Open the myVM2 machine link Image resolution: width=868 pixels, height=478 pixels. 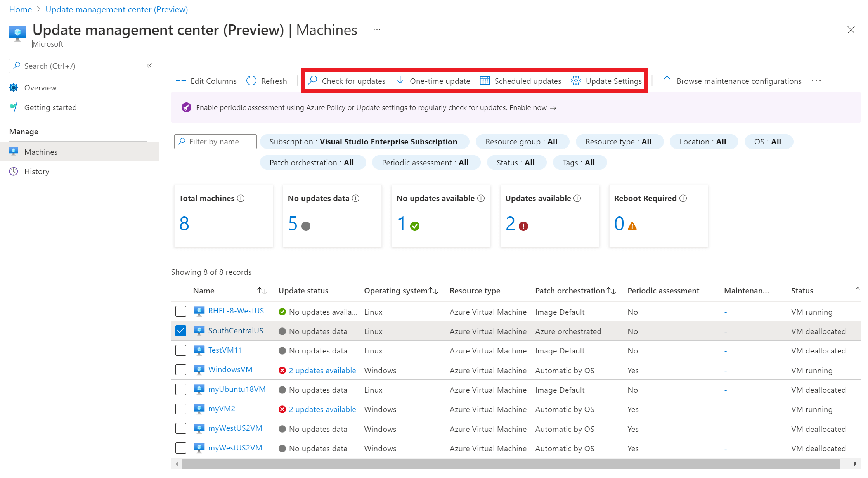tap(222, 409)
